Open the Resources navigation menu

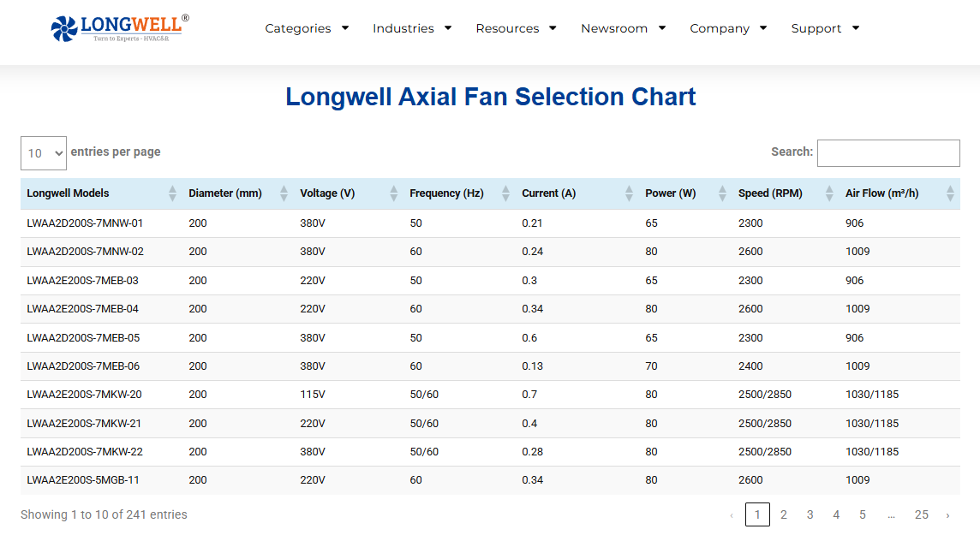[516, 28]
